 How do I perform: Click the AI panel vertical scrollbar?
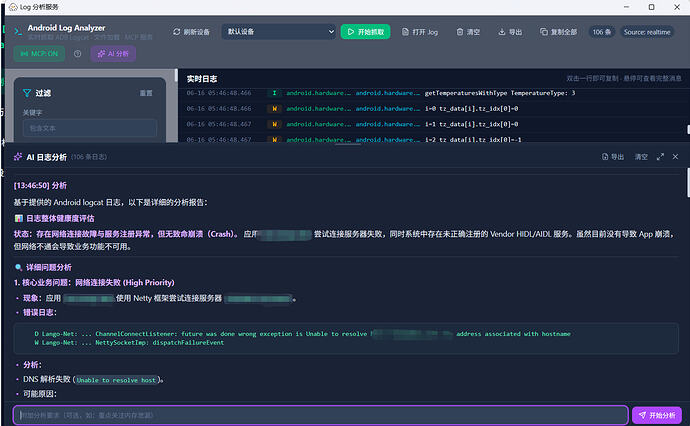coord(688,182)
